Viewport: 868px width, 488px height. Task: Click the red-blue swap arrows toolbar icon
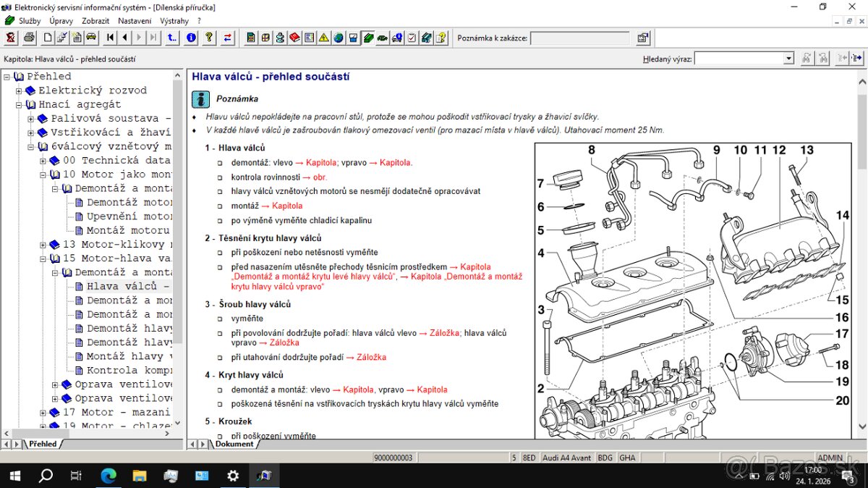(228, 38)
